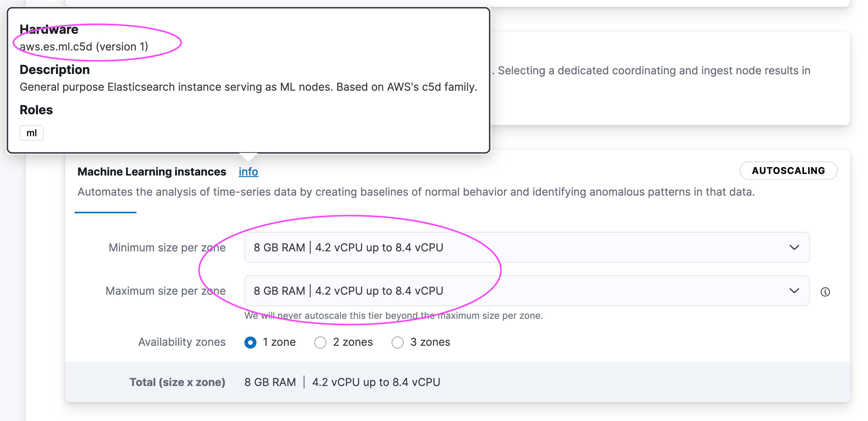Click the ml role badge in the tooltip

point(31,133)
